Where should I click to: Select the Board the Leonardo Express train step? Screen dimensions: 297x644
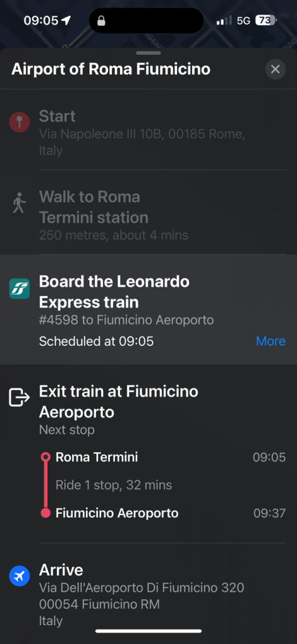click(x=148, y=309)
